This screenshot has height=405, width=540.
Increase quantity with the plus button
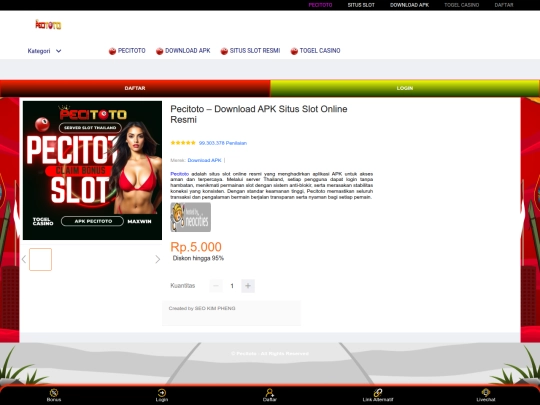pyautogui.click(x=248, y=286)
